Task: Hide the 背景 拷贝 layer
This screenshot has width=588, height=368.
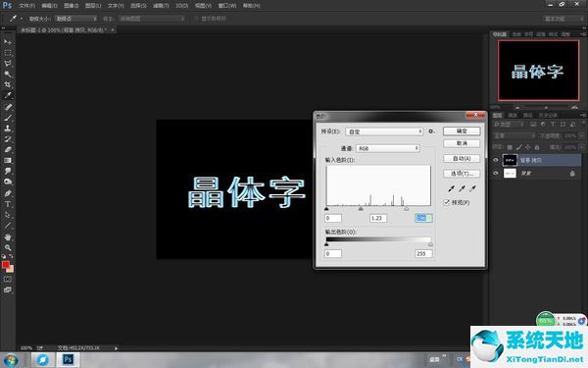Action: click(x=496, y=160)
